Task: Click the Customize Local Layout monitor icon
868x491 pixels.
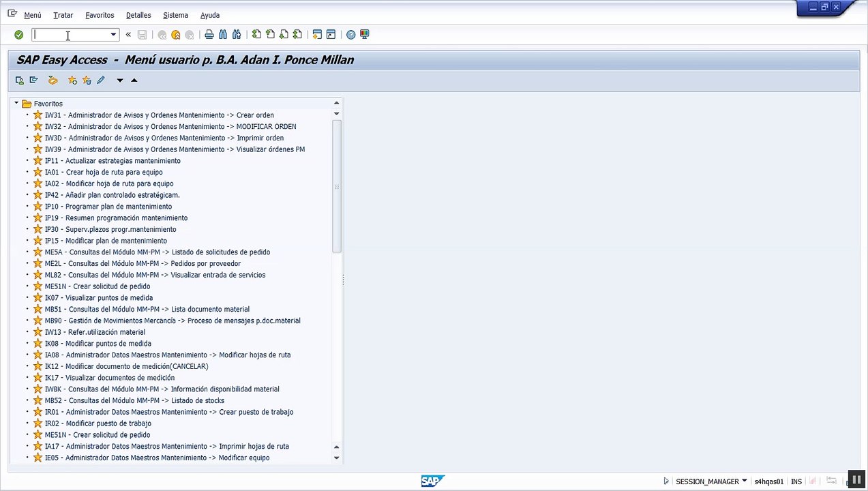Action: (364, 35)
